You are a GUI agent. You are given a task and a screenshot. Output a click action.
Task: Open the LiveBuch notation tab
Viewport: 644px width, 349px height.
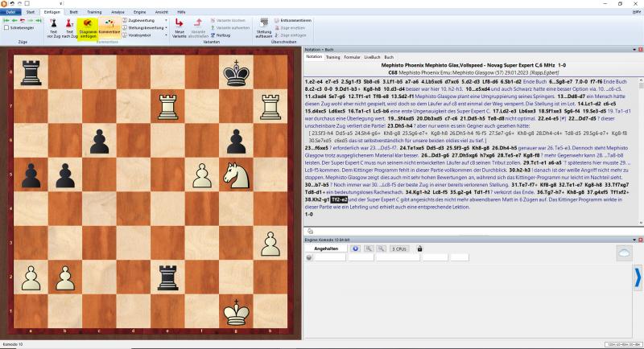pos(371,57)
